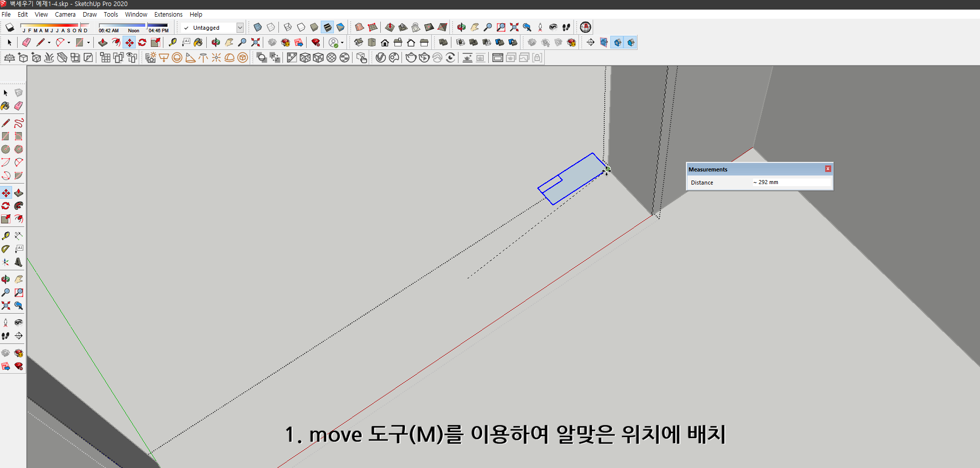Enable the Monochrome face style
Image resolution: width=980 pixels, height=468 pixels.
(x=340, y=27)
